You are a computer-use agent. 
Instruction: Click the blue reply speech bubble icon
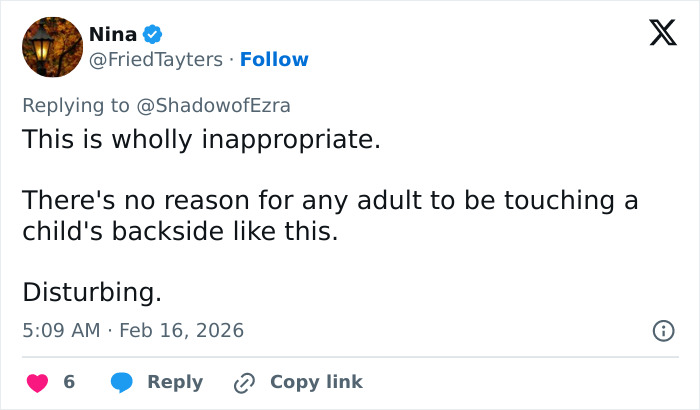coord(122,382)
